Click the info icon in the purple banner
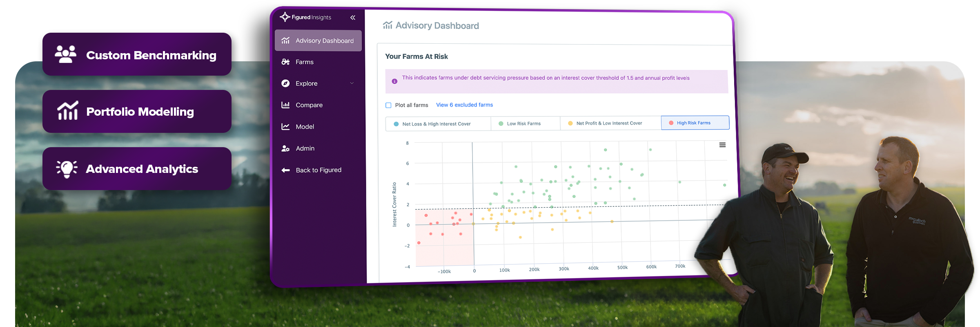This screenshot has width=980, height=327. (x=394, y=81)
